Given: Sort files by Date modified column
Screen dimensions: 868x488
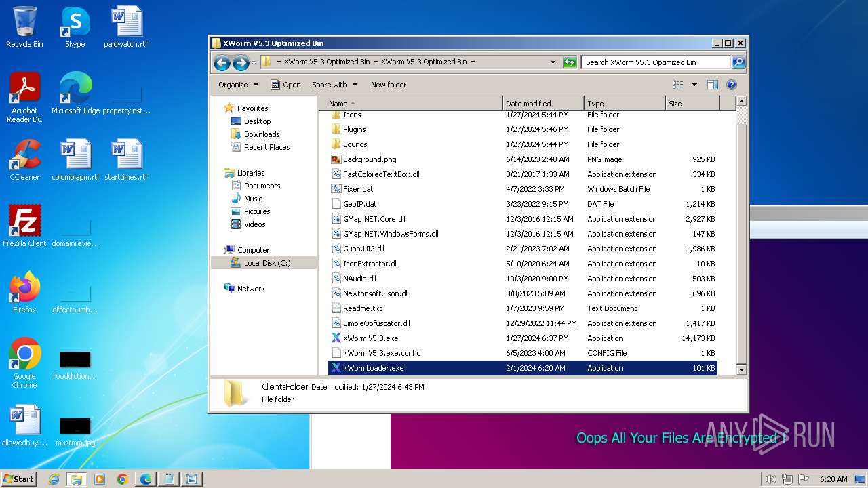Looking at the screenshot, I should [543, 104].
